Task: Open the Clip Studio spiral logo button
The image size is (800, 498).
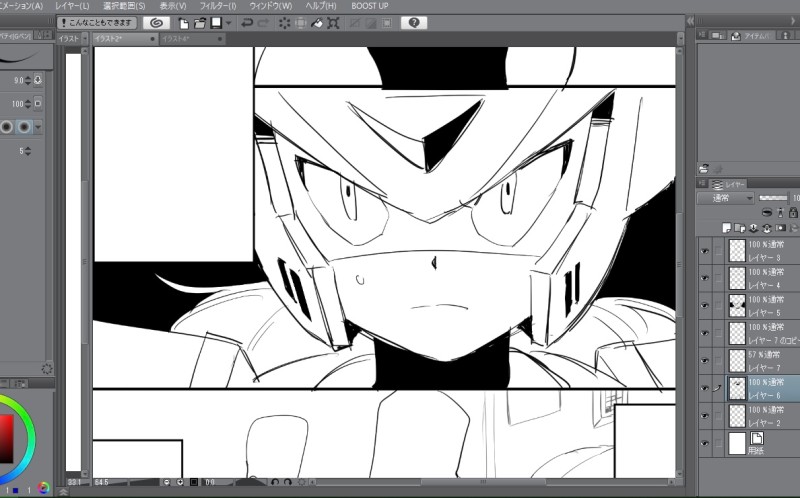Action: [156, 23]
